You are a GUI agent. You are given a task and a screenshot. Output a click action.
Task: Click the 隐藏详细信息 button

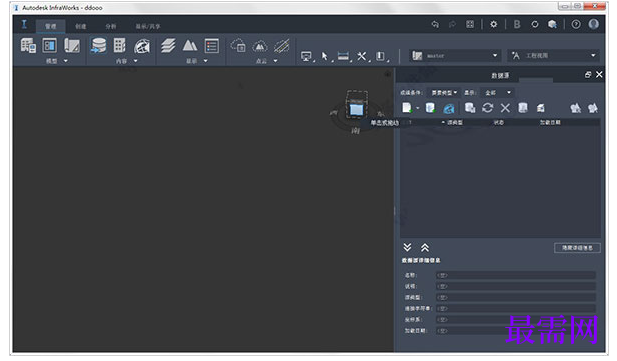[x=577, y=248]
